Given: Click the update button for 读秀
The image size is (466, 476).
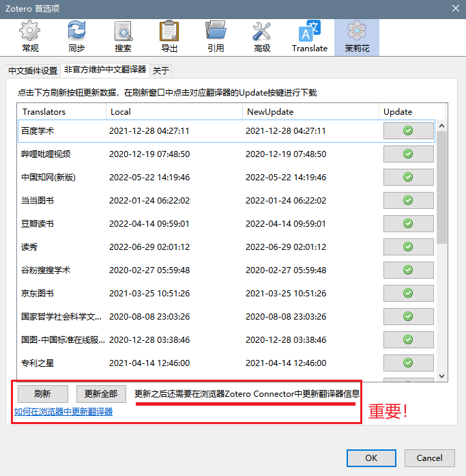Looking at the screenshot, I should click(x=408, y=247).
